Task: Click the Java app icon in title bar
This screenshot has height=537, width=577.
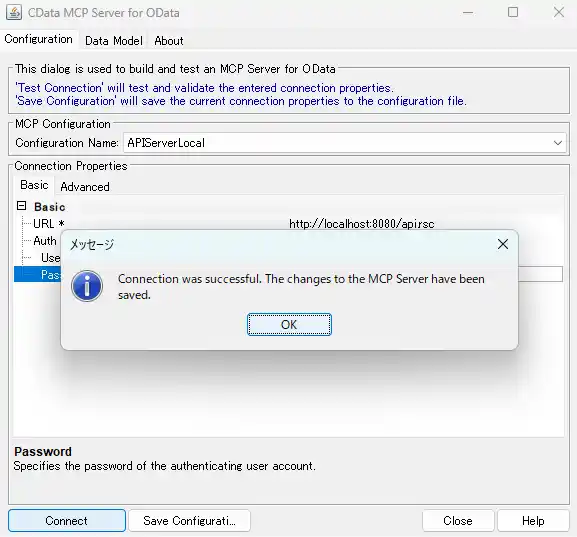Action: (x=14, y=12)
